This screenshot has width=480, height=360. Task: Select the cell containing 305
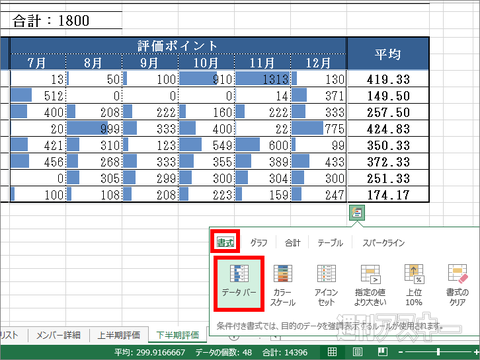[x=94, y=178]
